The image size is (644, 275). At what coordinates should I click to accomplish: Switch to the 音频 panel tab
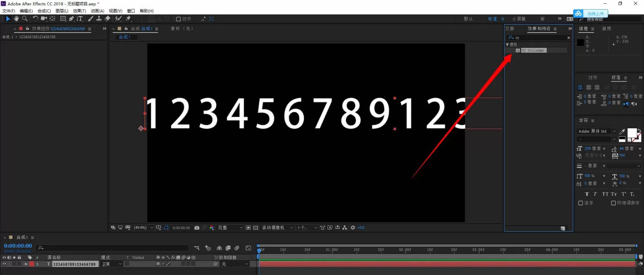pyautogui.click(x=607, y=29)
